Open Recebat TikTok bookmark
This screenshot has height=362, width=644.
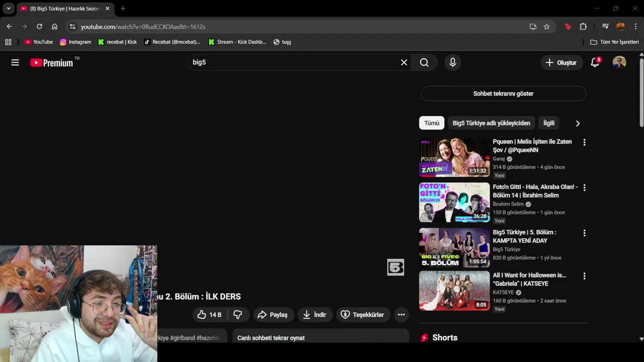click(172, 42)
